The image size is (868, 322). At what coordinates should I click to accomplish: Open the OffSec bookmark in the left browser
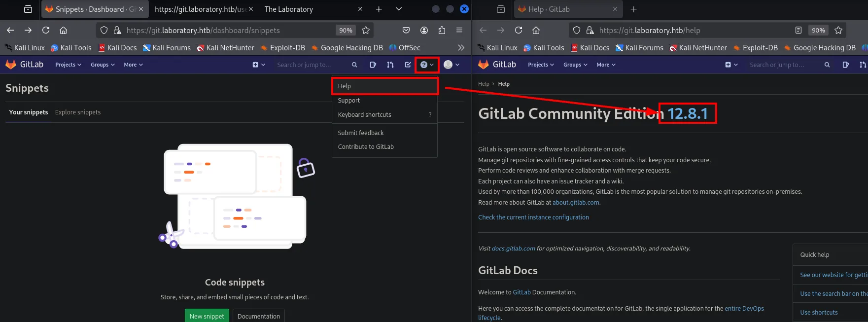click(x=405, y=48)
